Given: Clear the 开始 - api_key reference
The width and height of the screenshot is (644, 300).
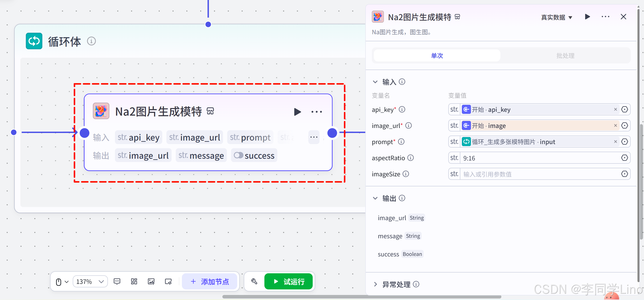Looking at the screenshot, I should (x=615, y=110).
